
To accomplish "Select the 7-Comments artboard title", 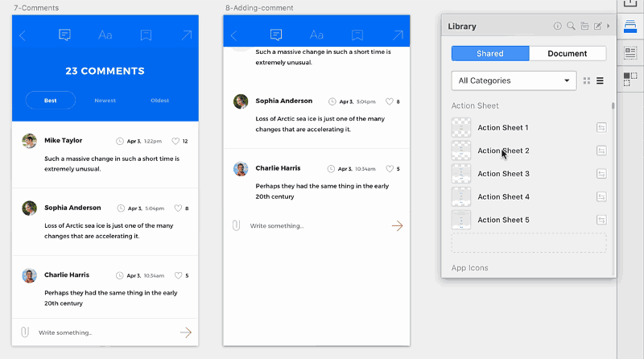I will pos(36,8).
